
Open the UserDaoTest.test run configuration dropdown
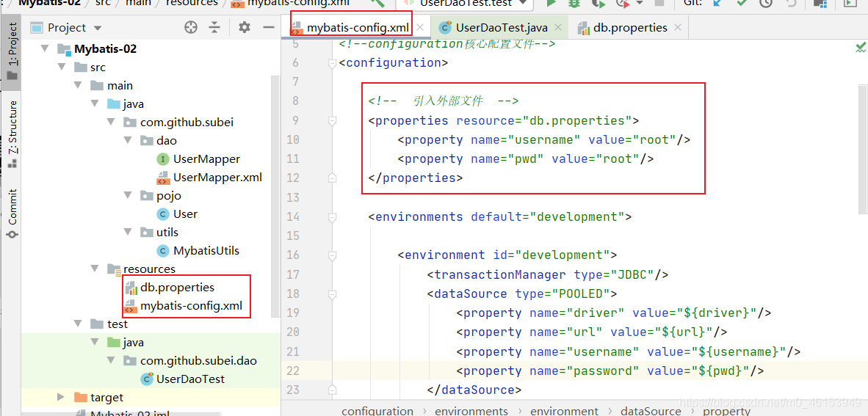pyautogui.click(x=463, y=3)
